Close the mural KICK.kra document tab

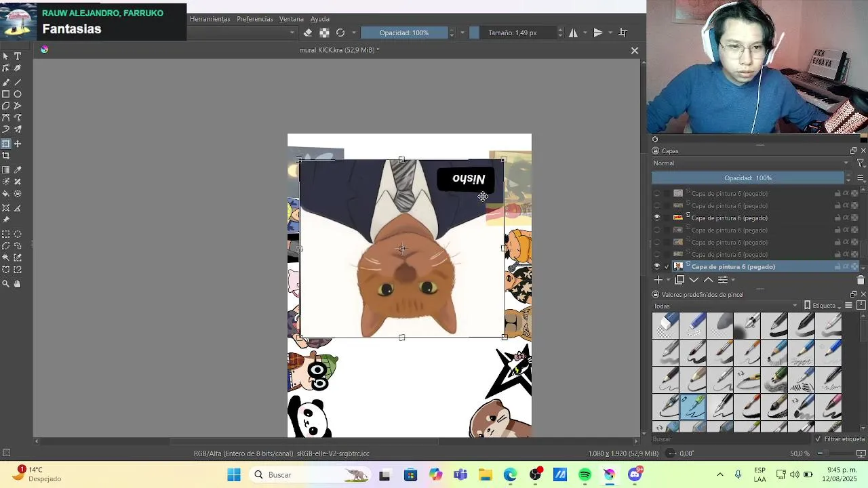pyautogui.click(x=635, y=50)
